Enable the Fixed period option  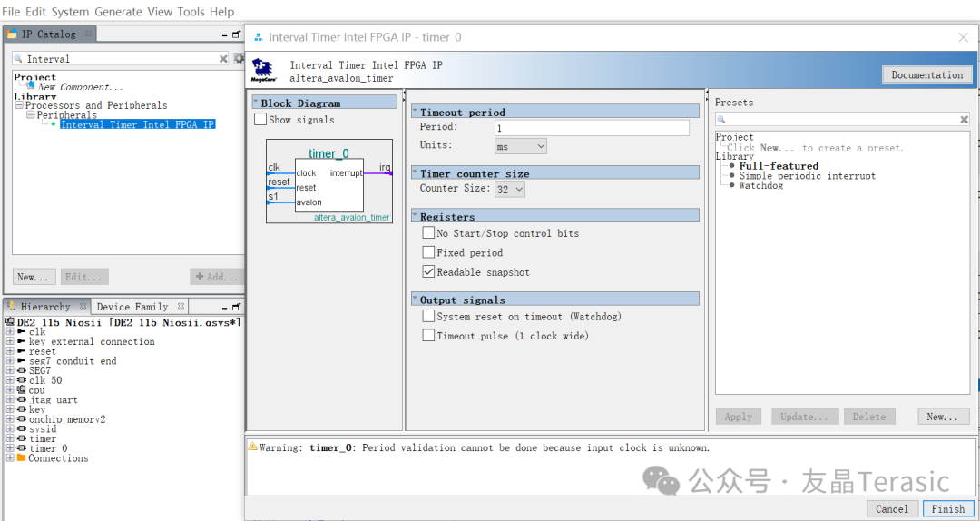[x=428, y=252]
